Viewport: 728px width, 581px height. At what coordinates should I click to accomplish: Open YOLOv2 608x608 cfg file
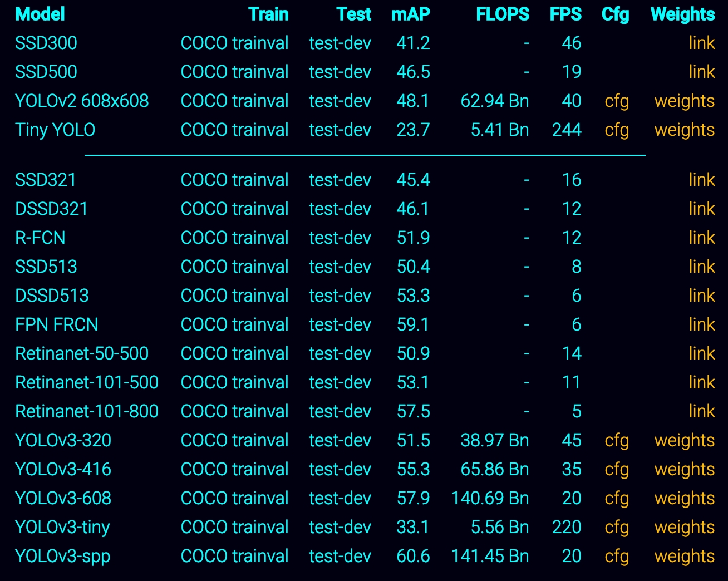pyautogui.click(x=617, y=101)
